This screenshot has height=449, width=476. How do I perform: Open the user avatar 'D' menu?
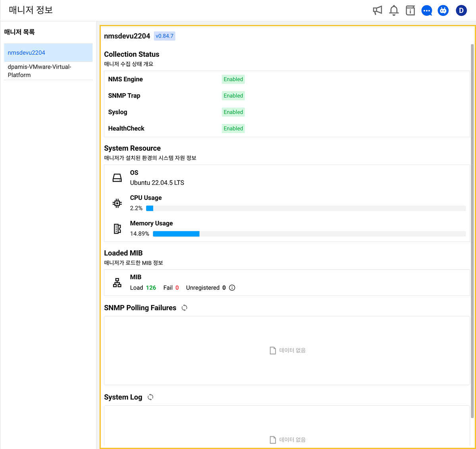coord(461,11)
